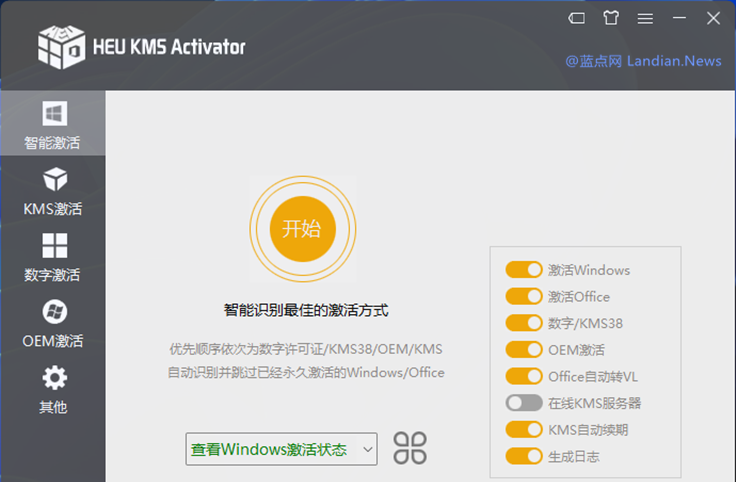Disable the KMS自动续期 toggle
This screenshot has width=736, height=482.
(523, 429)
